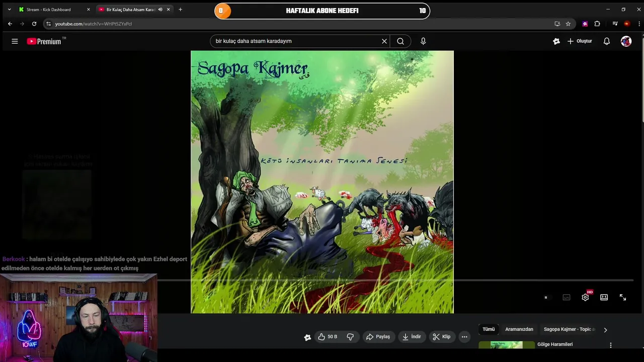644x362 pixels.
Task: View site information icon in address bar
Action: coord(48,24)
